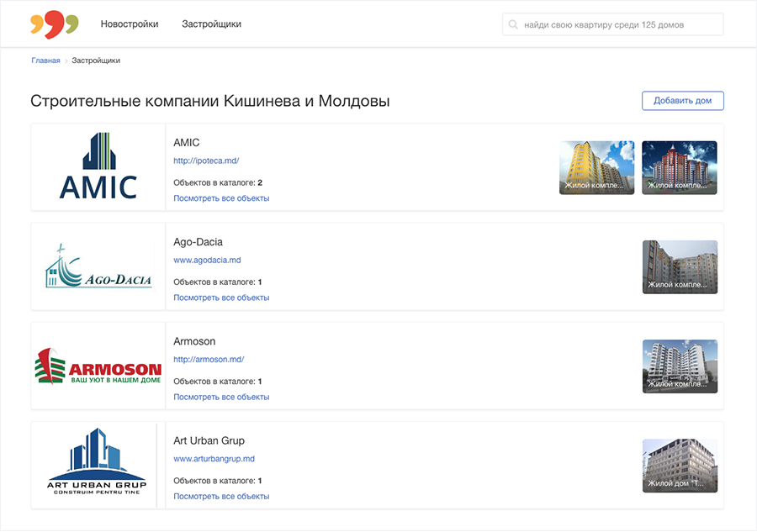Click the apartment search input field
Viewport: 757px width, 532px height.
pos(612,24)
